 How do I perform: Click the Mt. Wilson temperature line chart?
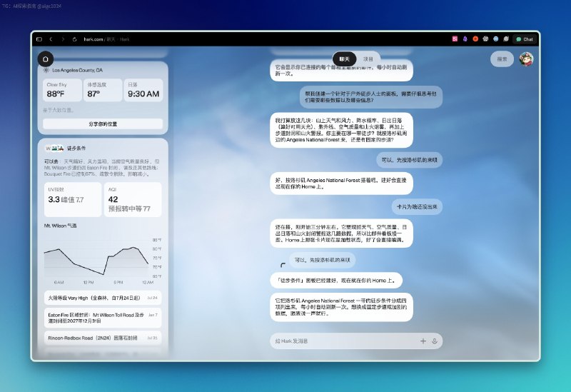click(103, 259)
